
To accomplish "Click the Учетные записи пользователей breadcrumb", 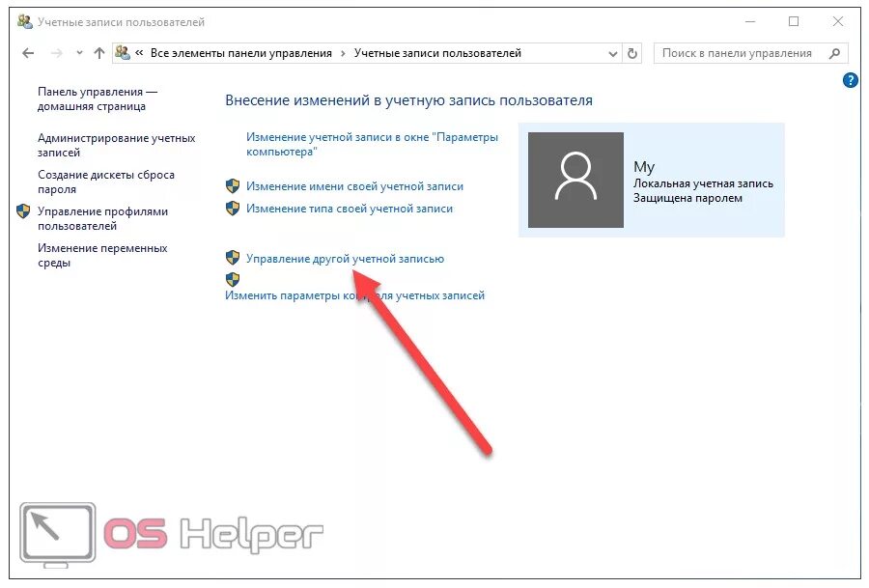I will 437,53.
